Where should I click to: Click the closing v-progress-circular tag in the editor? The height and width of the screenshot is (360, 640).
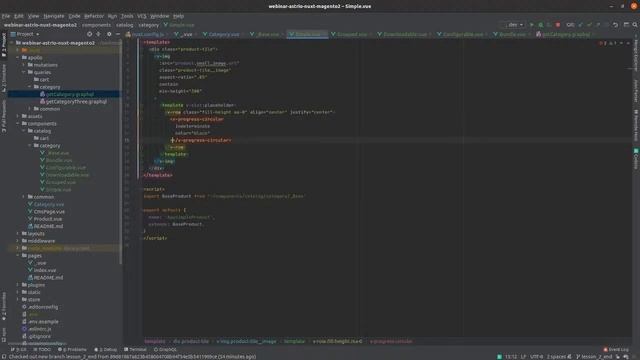[203, 140]
